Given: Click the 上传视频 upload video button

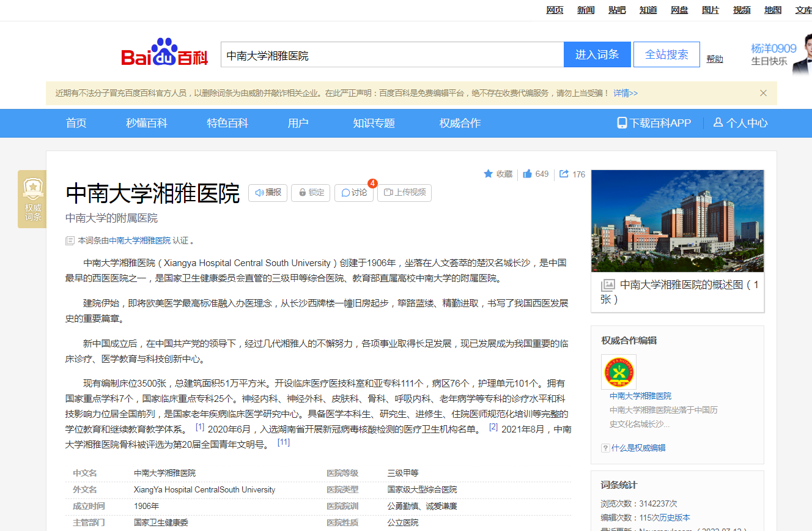Looking at the screenshot, I should point(404,193).
